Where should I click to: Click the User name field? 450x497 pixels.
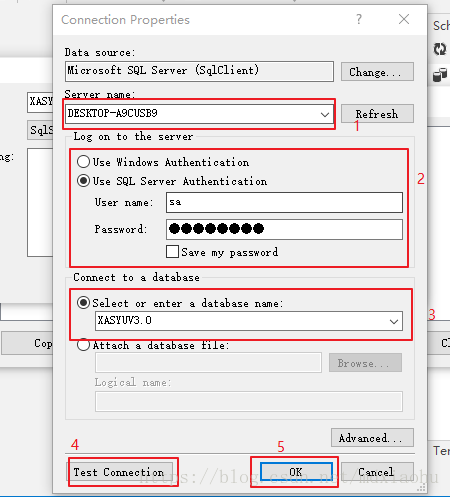click(x=284, y=202)
